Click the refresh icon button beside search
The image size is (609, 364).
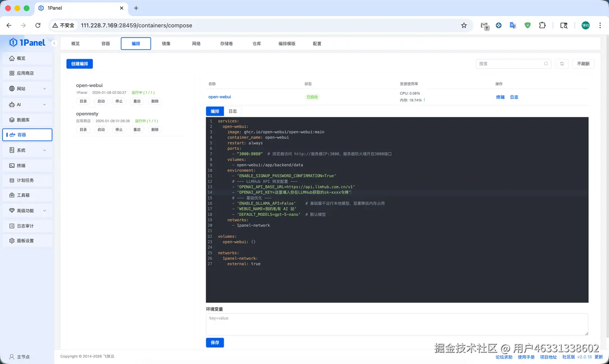562,64
